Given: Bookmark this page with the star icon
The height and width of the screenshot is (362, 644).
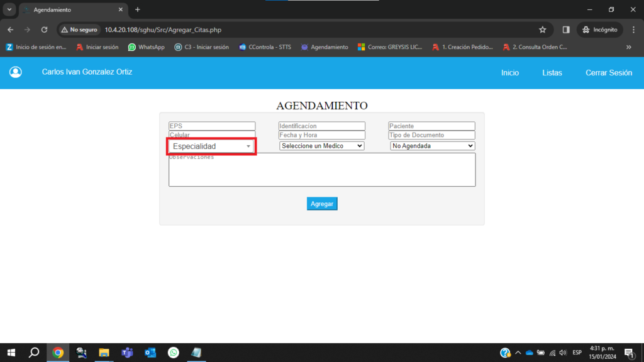Looking at the screenshot, I should tap(542, 30).
